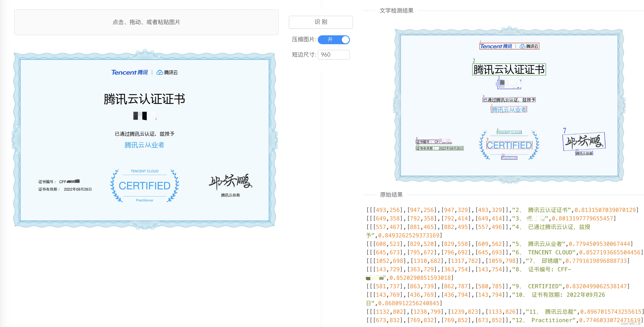
Task: Click the image upload drop zone 点击、拖动、或者粘贴图片
Action: coord(146,22)
